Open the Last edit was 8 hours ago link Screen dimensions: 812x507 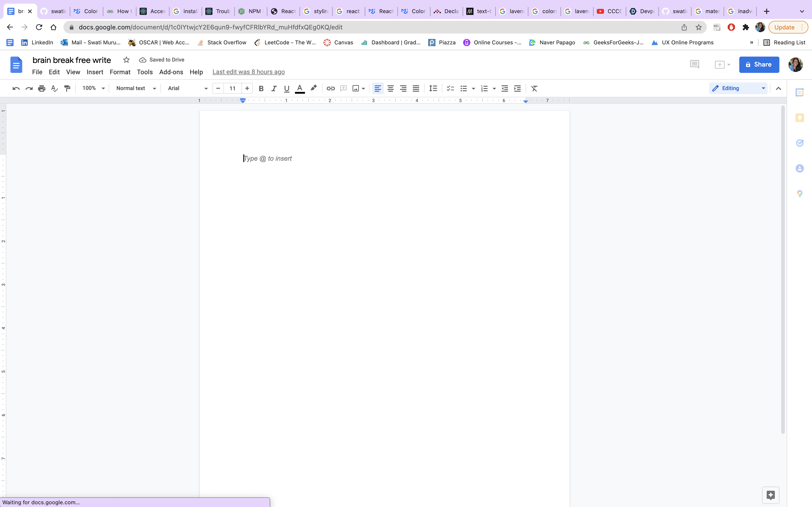pos(248,72)
